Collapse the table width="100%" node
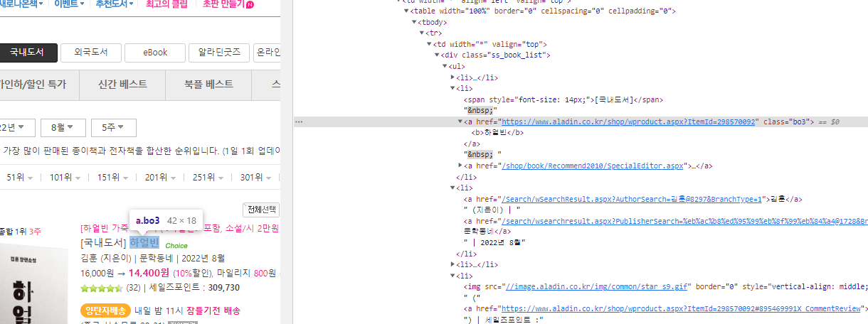 pyautogui.click(x=406, y=11)
